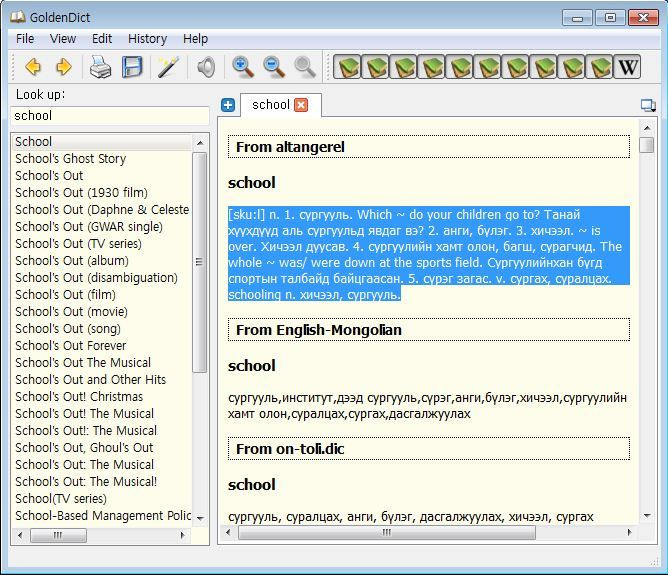Image resolution: width=668 pixels, height=575 pixels.
Task: Click word list horizontal scroll left arrow
Action: coord(20,535)
